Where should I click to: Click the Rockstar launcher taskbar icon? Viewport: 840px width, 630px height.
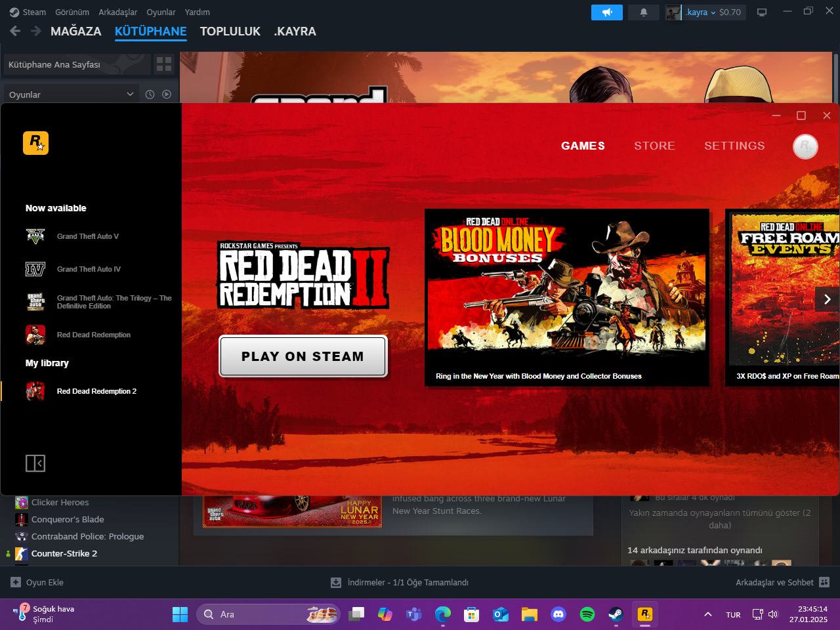645,614
